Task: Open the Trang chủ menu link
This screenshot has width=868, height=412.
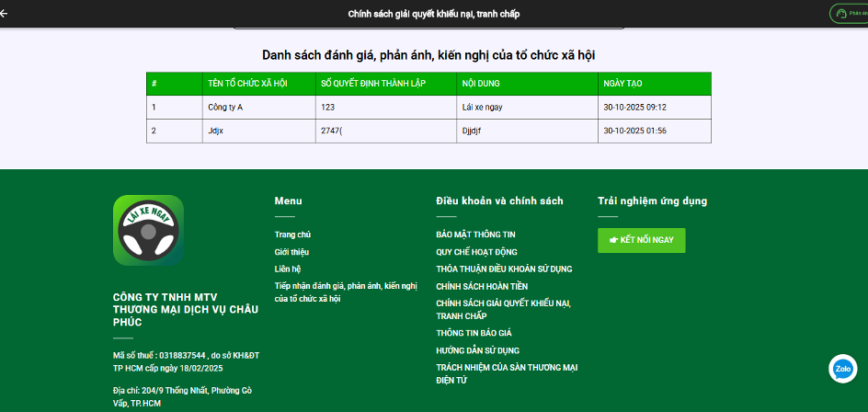Action: 292,235
